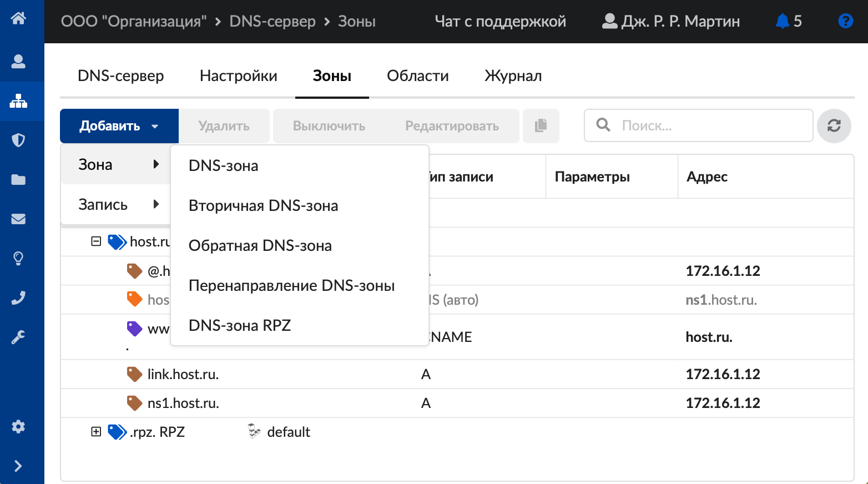Click the DNS-сервер breadcrumb link
The height and width of the screenshot is (484, 868).
click(x=272, y=21)
